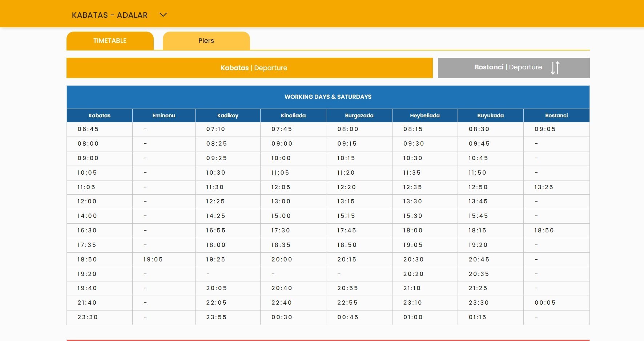Click the Bostanci column header

[556, 115]
